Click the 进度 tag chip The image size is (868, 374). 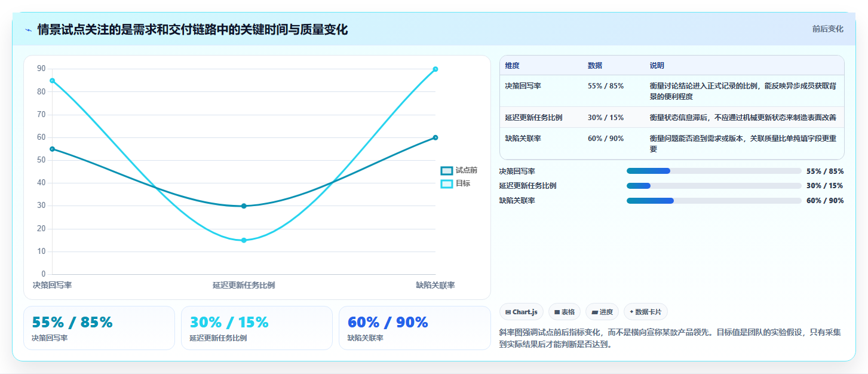[x=602, y=312]
